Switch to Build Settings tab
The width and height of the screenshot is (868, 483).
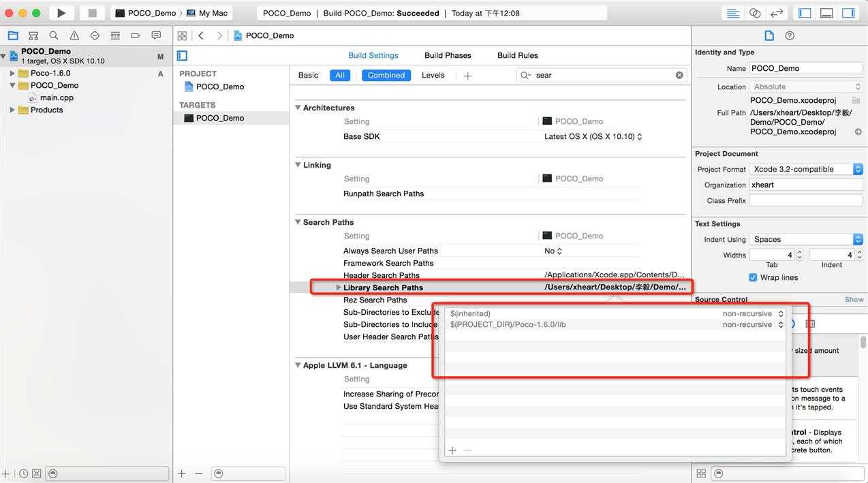373,55
